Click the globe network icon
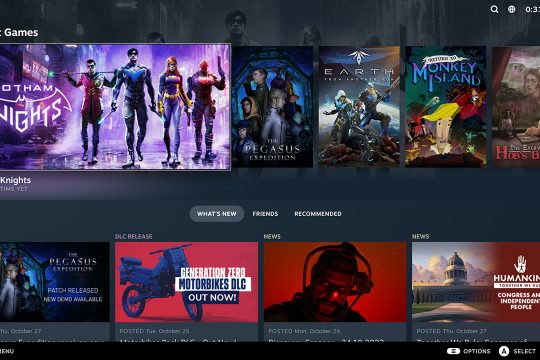This screenshot has height=360, width=540. (x=512, y=9)
